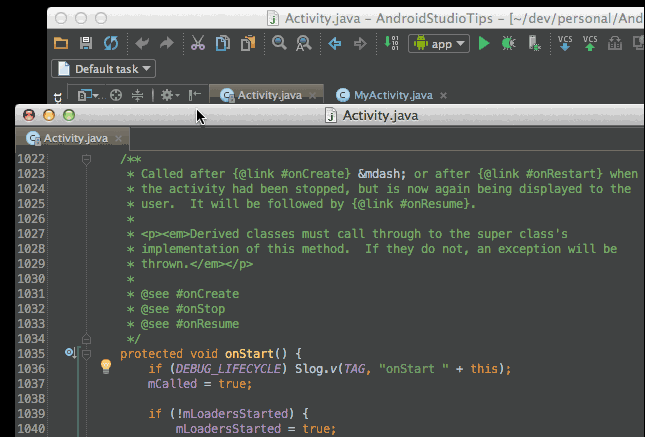Viewport: 645px width, 437px height.
Task: Click the Collapse All icon in project panel
Action: point(137,95)
